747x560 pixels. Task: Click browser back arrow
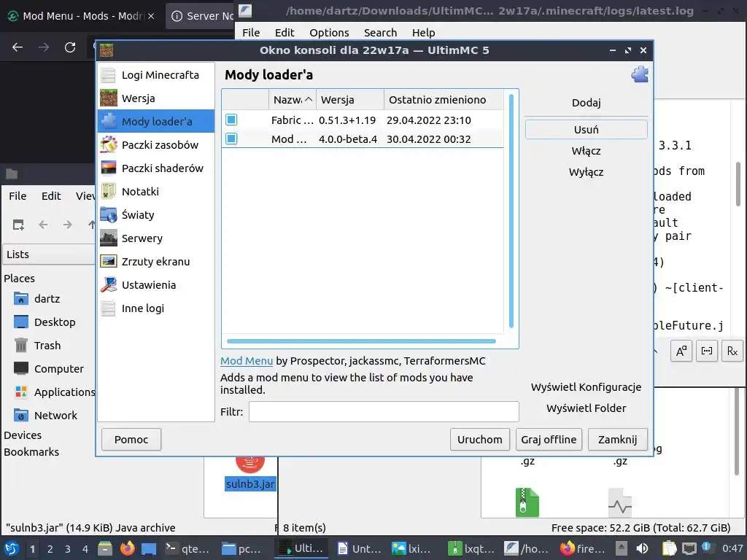(18, 47)
